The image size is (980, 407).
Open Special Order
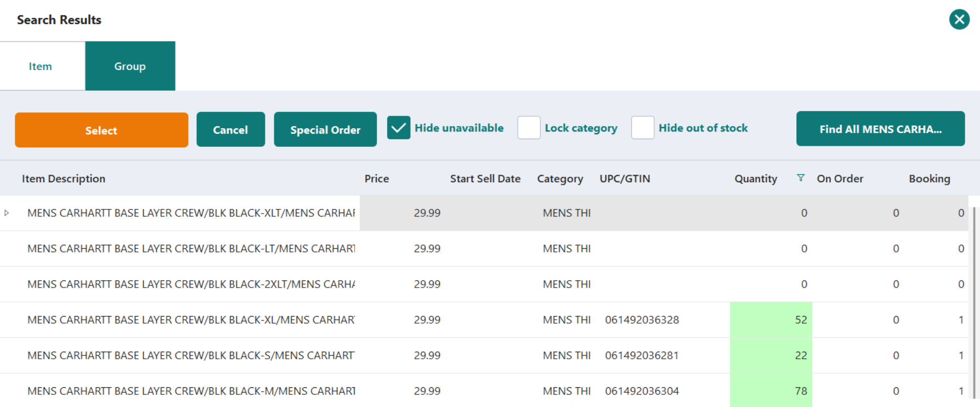pyautogui.click(x=325, y=130)
